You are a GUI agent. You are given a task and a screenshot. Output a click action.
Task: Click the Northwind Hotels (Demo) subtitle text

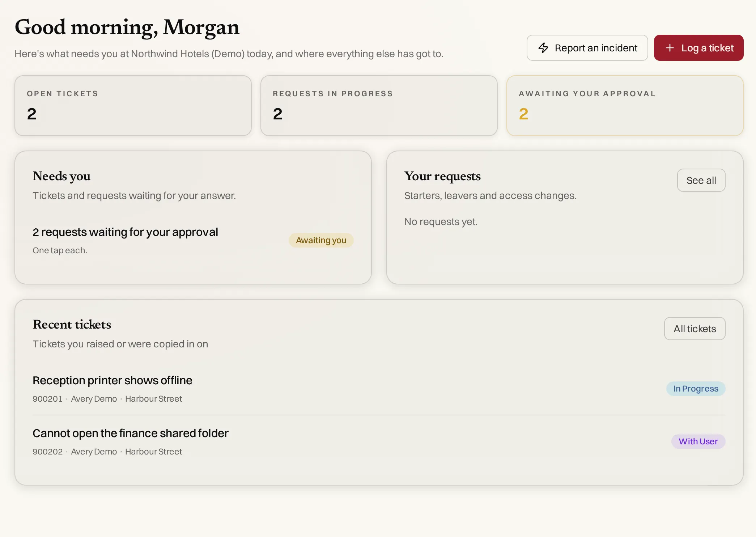[229, 54]
